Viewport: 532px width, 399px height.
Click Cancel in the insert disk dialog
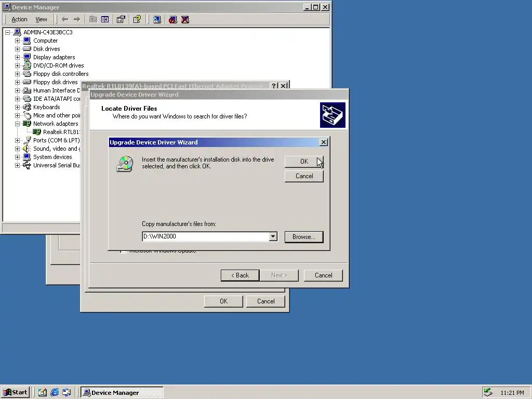click(x=304, y=176)
